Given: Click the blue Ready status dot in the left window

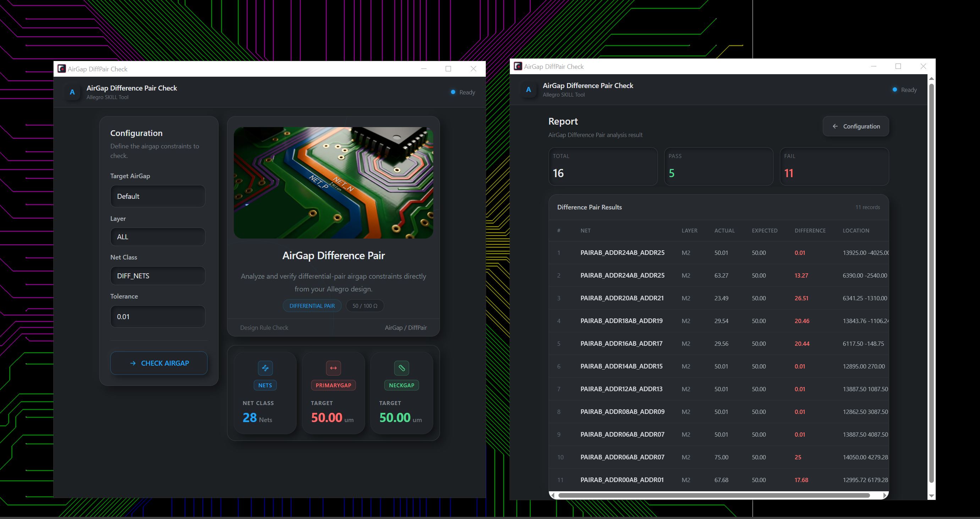Looking at the screenshot, I should coord(453,92).
